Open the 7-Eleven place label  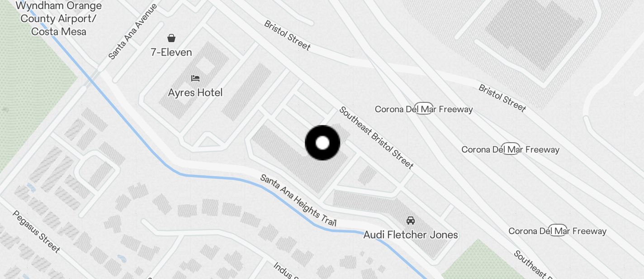click(171, 53)
